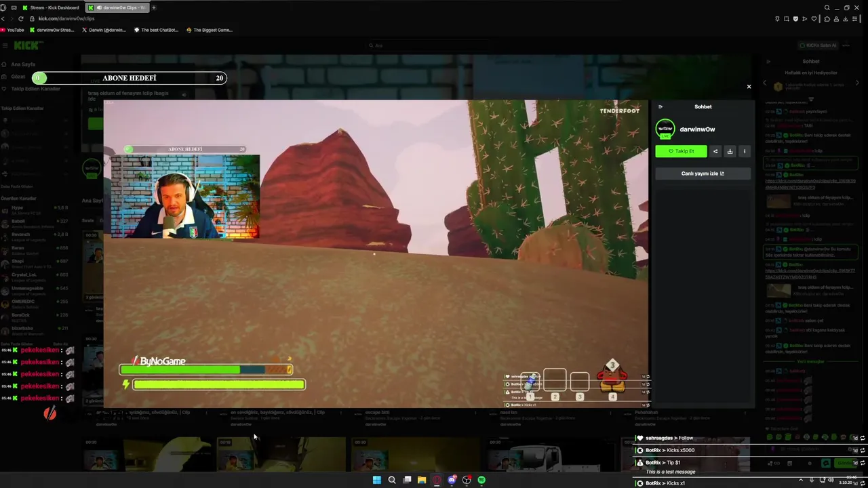The width and height of the screenshot is (868, 488).
Task: Open the extensions cube icon
Action: tap(827, 18)
